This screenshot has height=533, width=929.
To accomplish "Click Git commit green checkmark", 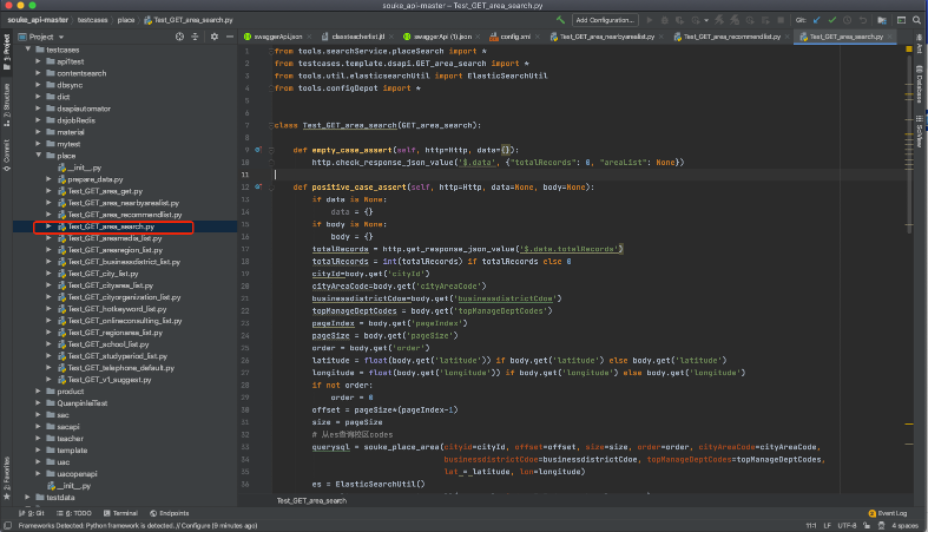I will point(832,20).
